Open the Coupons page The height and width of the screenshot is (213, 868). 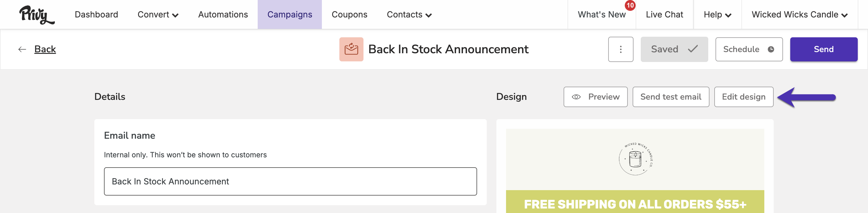click(349, 14)
